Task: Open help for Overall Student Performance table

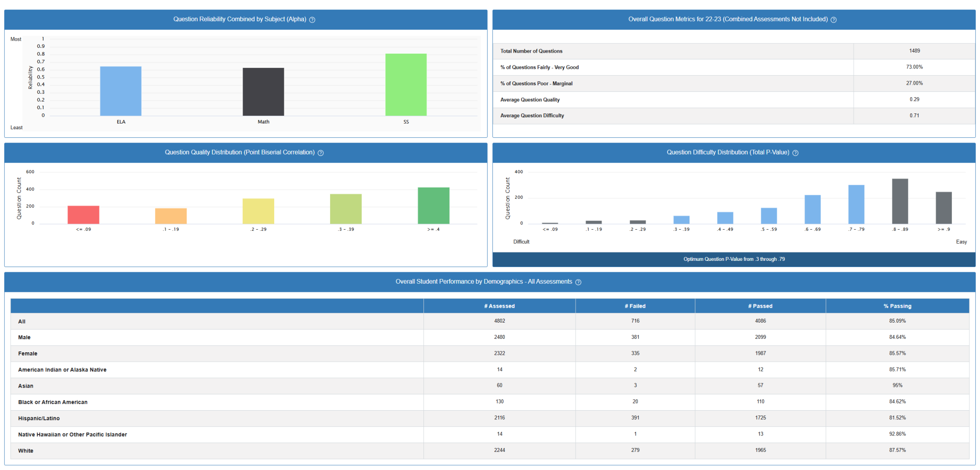Action: click(x=578, y=282)
